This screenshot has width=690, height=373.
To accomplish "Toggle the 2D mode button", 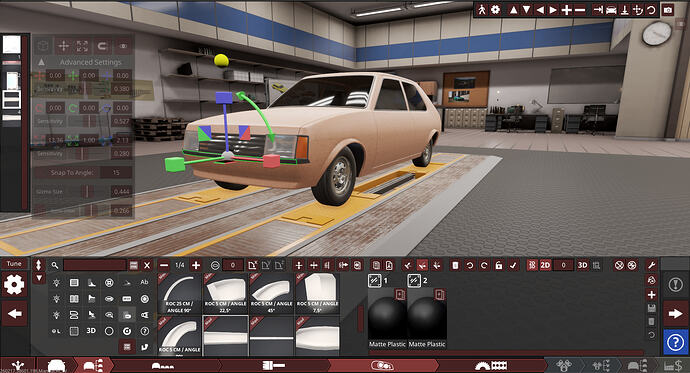I will (545, 265).
